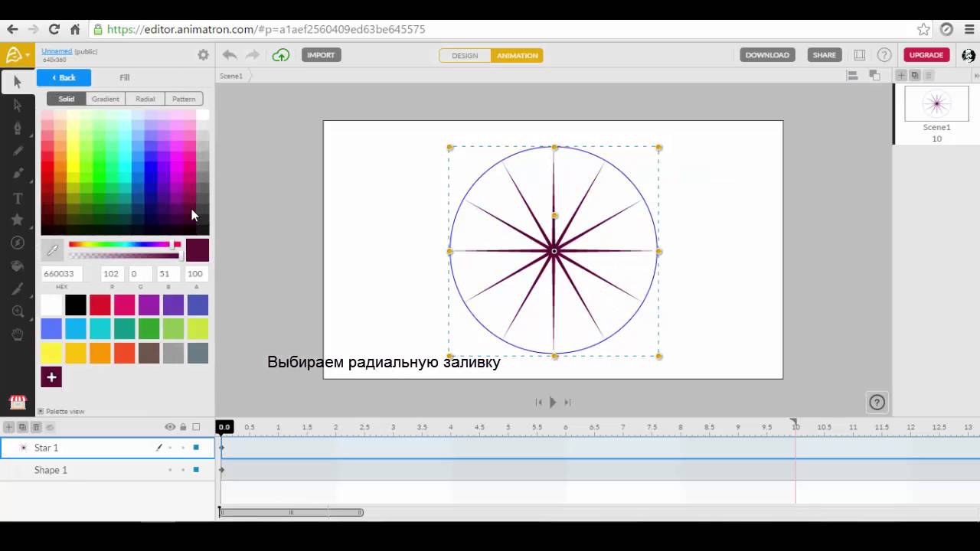The width and height of the screenshot is (980, 551).
Task: Toggle visibility of Shape 1 layer
Action: tap(170, 470)
